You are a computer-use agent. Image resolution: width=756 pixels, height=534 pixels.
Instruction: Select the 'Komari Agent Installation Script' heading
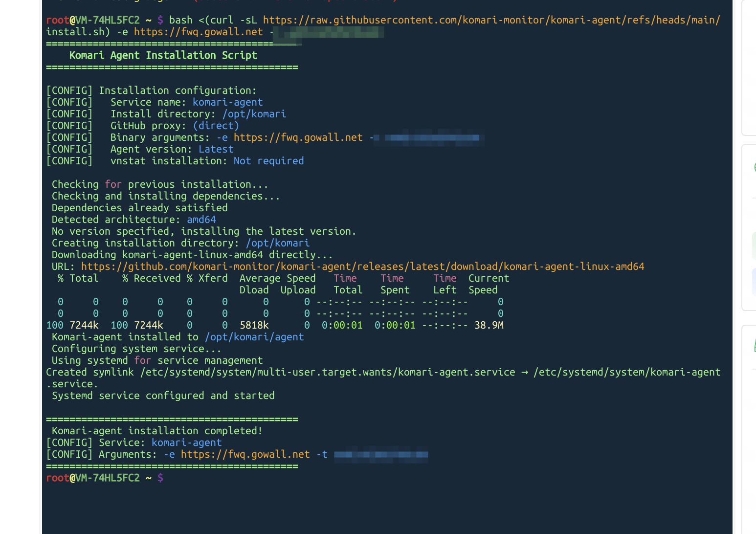click(x=163, y=55)
